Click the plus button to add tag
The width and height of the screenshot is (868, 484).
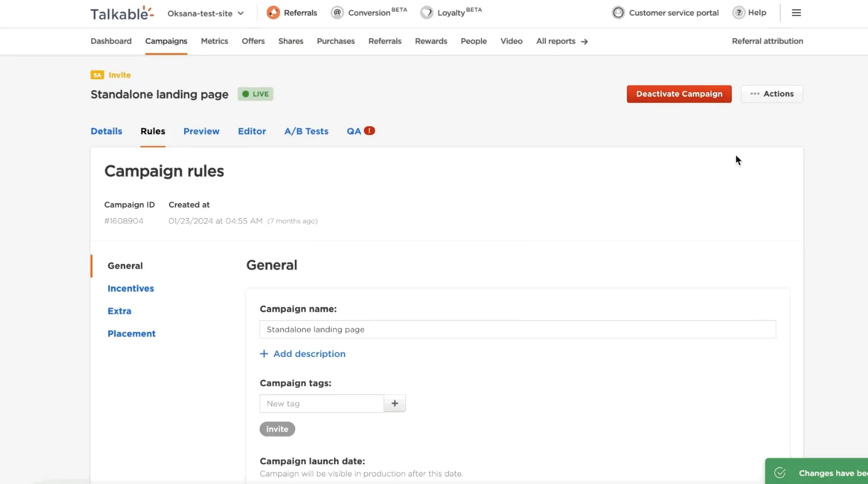point(395,403)
